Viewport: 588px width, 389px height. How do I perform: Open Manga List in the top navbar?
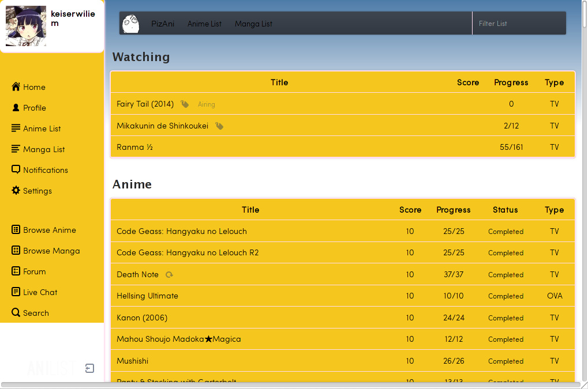tap(253, 24)
